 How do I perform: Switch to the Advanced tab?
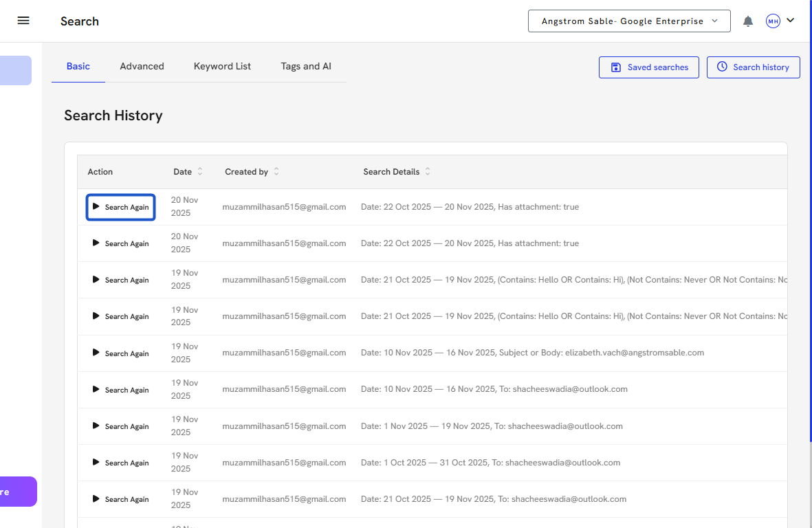(142, 67)
